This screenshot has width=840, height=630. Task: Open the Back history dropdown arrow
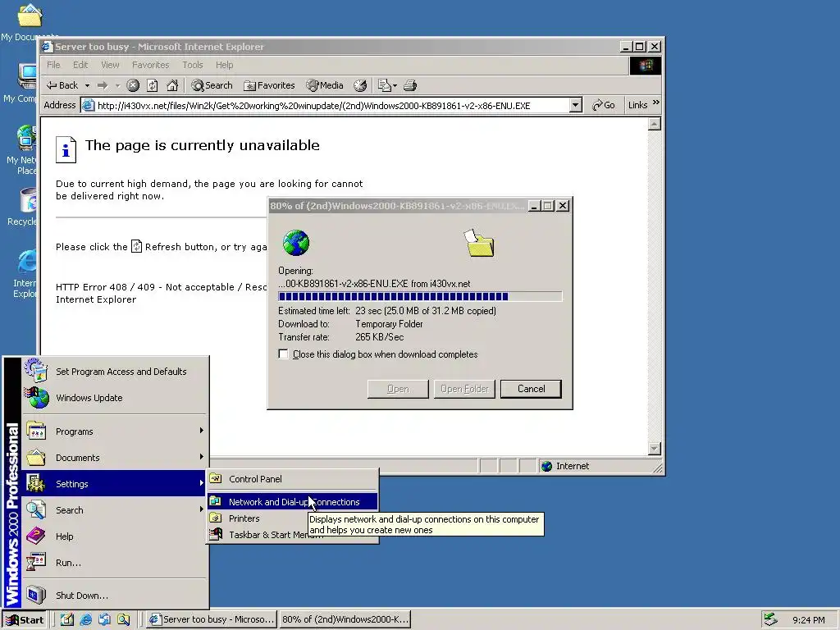(87, 85)
